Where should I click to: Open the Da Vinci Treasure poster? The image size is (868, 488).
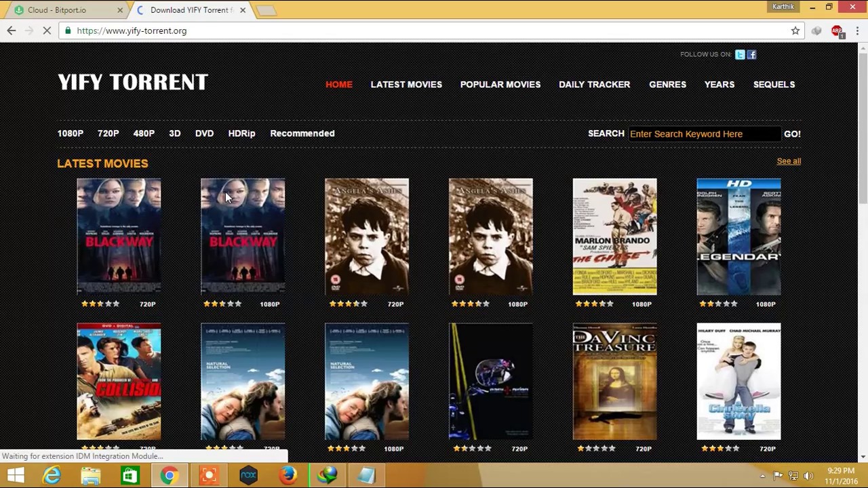point(614,382)
